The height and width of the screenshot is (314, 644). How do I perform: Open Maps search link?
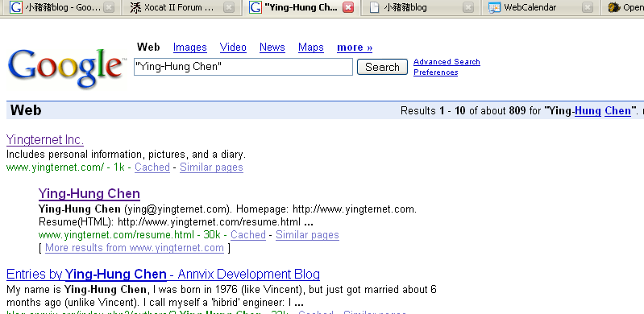(x=311, y=48)
